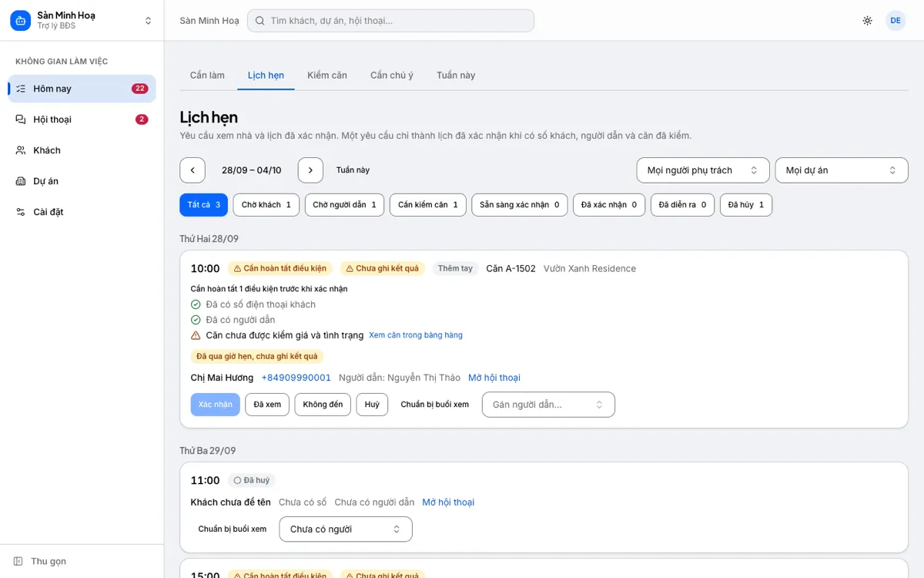The image size is (924, 578).
Task: Click the search magnifier icon
Action: pos(260,21)
